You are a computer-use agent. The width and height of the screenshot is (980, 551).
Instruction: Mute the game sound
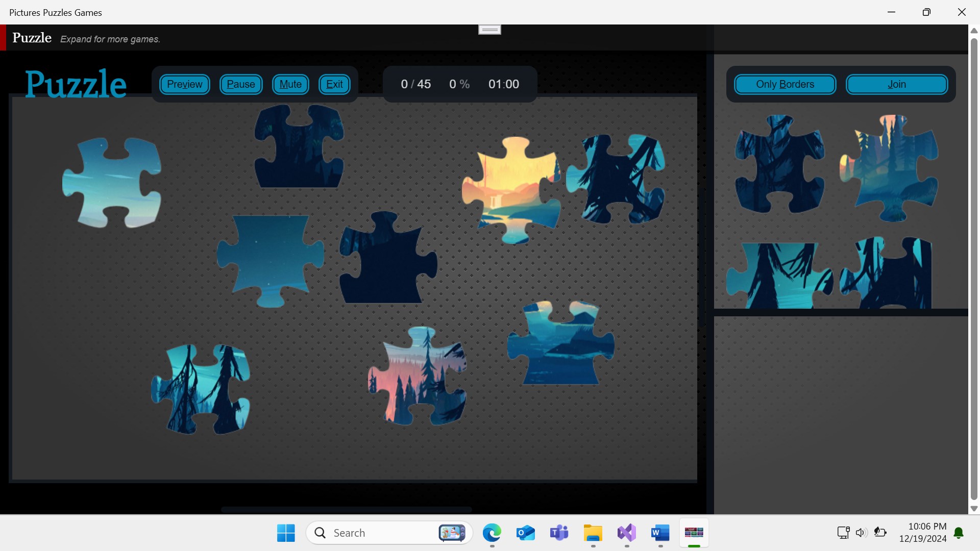[x=290, y=84]
